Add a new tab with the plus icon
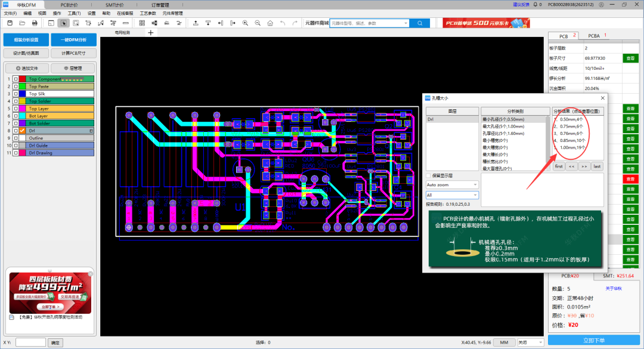This screenshot has width=644, height=349. (150, 33)
